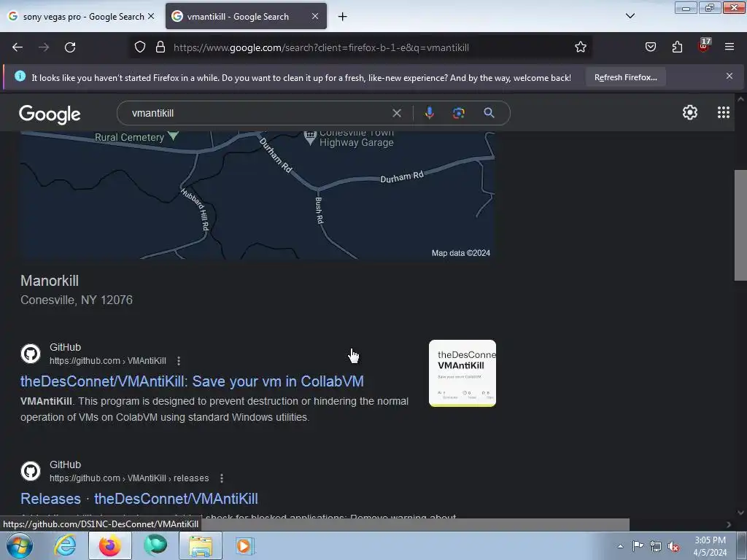Open a new tab with the plus button

tap(343, 17)
